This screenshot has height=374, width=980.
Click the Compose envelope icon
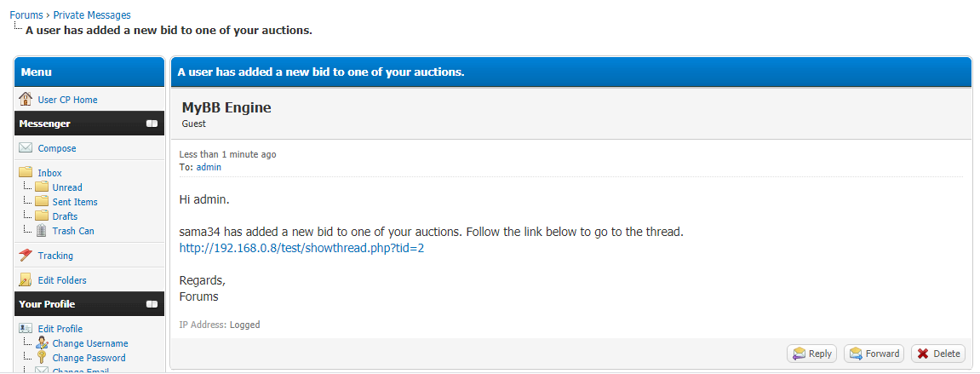pos(26,148)
